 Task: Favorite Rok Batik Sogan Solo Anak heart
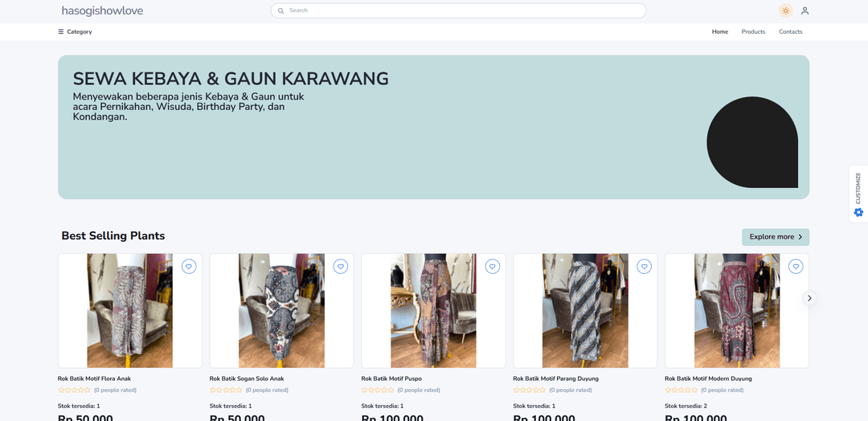341,267
